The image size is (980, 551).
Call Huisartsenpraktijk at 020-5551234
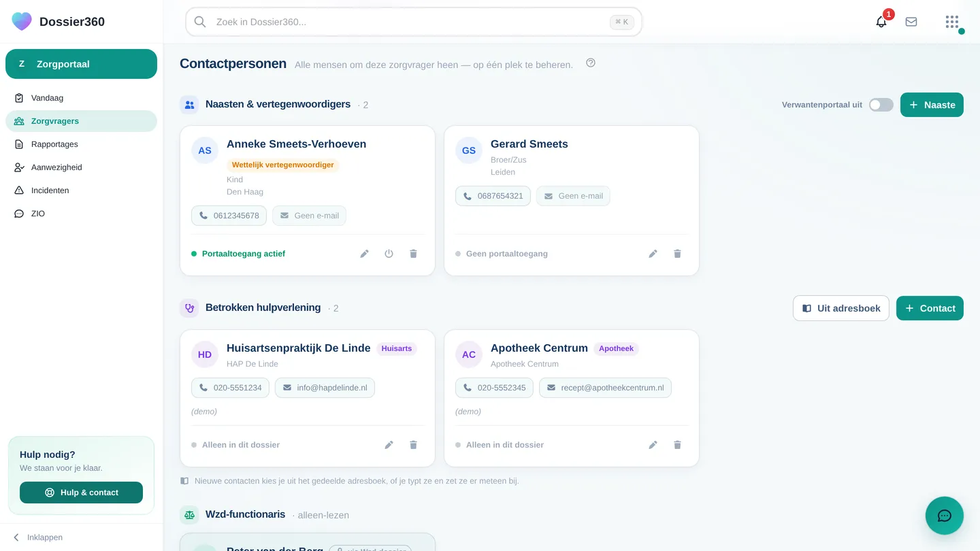(x=230, y=388)
